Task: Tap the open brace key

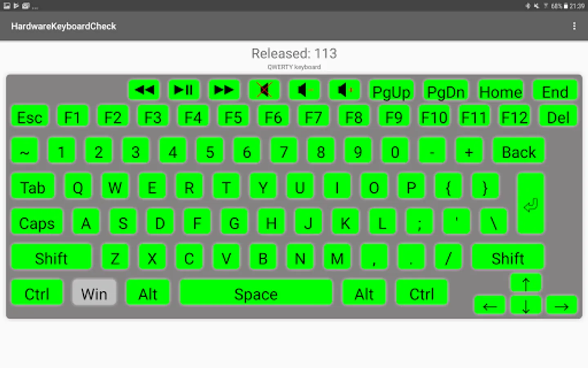Action: pyautogui.click(x=448, y=186)
